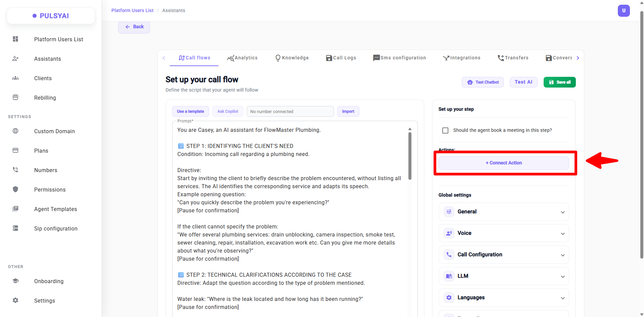The height and width of the screenshot is (317, 644).
Task: Click the Onboarding graduation cap icon
Action: tap(15, 281)
